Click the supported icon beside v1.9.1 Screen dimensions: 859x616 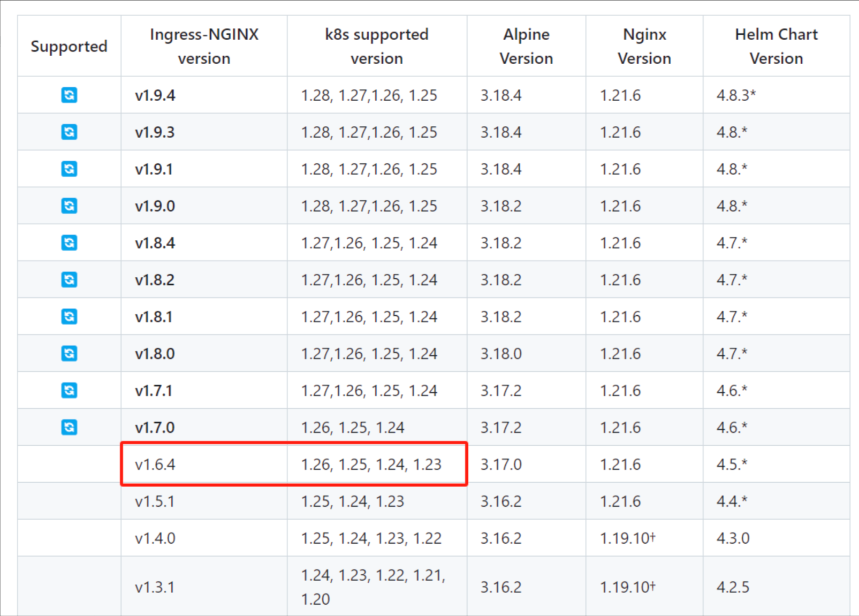(69, 169)
